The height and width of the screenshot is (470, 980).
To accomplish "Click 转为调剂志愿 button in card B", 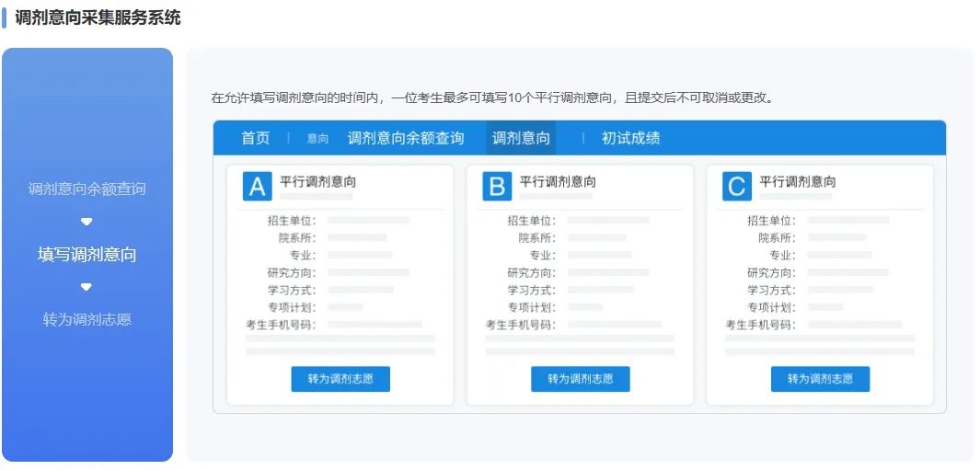I will 581,379.
